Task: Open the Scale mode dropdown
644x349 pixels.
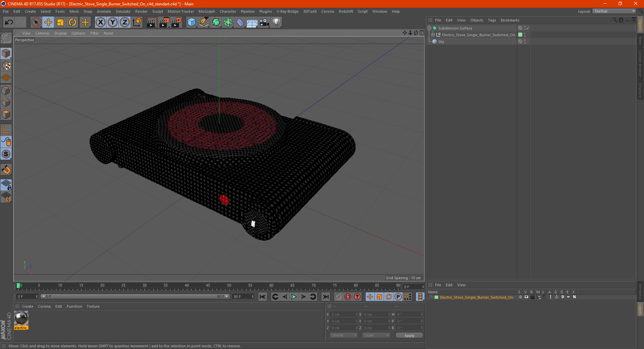Action: [376, 335]
